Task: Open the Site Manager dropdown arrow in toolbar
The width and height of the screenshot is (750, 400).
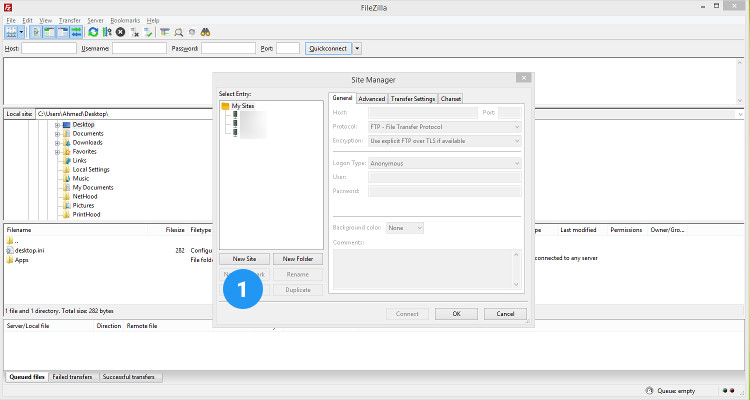Action: pyautogui.click(x=22, y=32)
